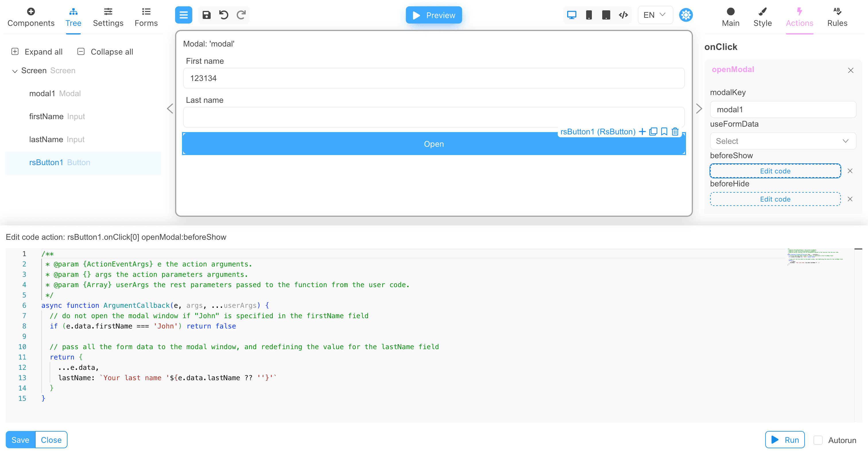Duplicate rsButton1 using the copy icon
The image size is (868, 460).
coord(653,132)
